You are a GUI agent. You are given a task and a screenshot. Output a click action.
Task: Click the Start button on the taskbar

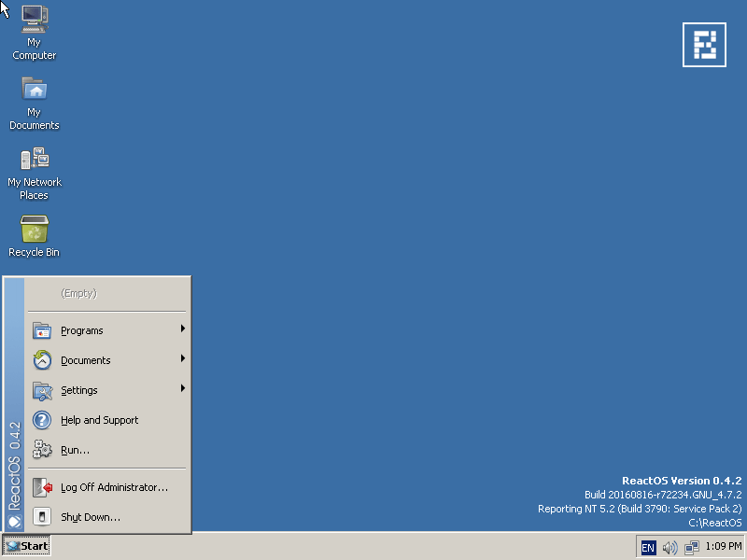click(26, 546)
